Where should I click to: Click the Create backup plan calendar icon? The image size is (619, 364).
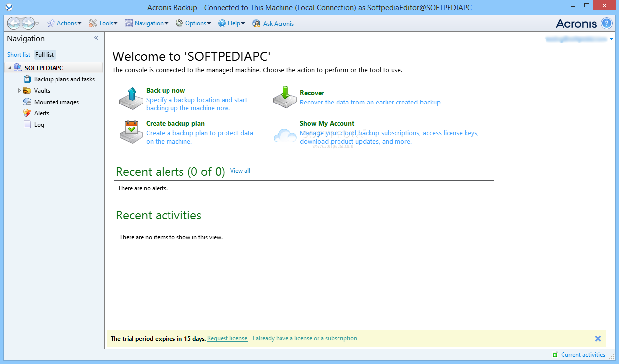[131, 132]
